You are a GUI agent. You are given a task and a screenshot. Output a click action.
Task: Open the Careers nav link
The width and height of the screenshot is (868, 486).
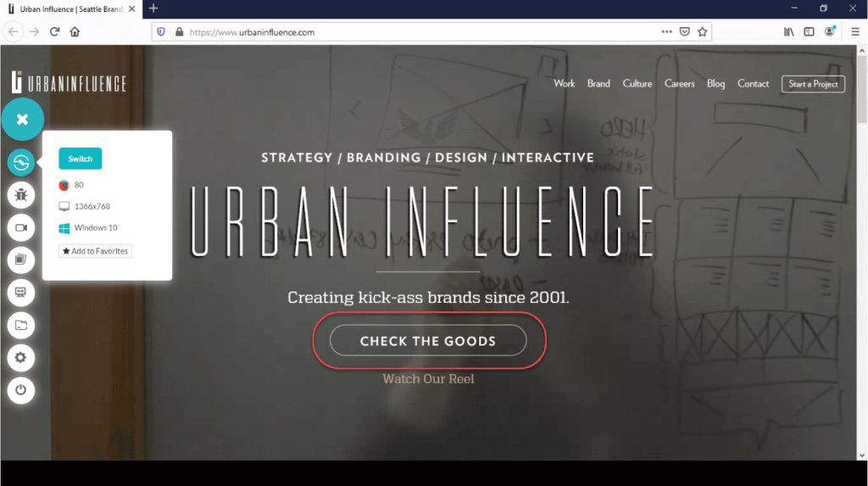pos(679,84)
